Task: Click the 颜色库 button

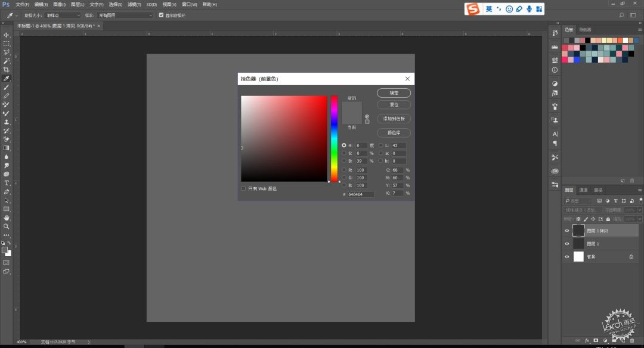Action: click(394, 132)
